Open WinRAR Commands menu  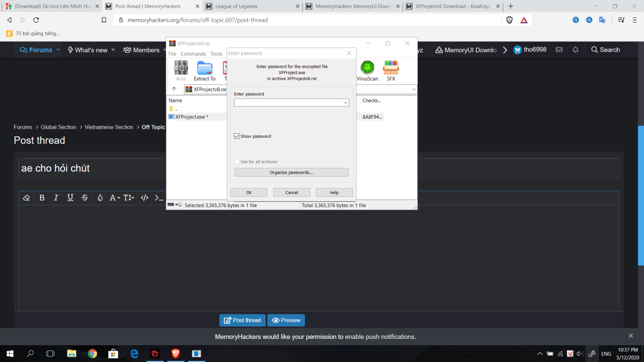(193, 54)
